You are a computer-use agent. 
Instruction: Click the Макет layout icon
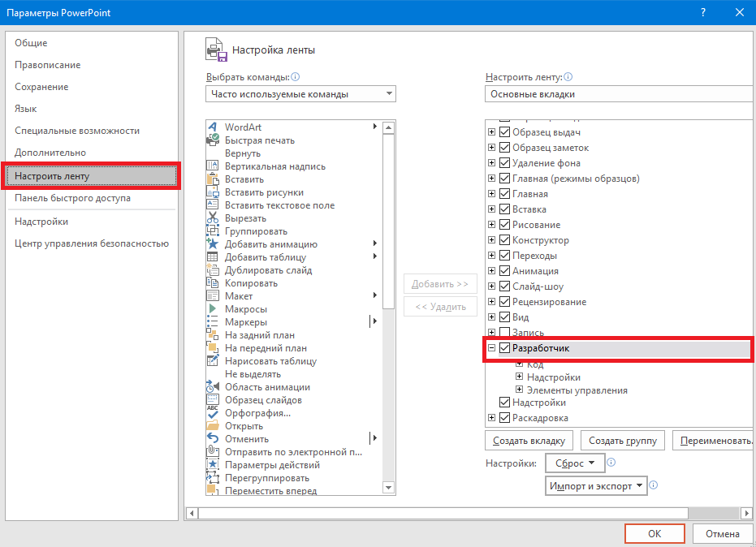coord(213,296)
